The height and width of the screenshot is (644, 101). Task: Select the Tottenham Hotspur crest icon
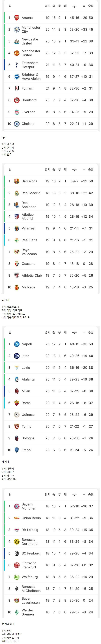(x=17, y=65)
